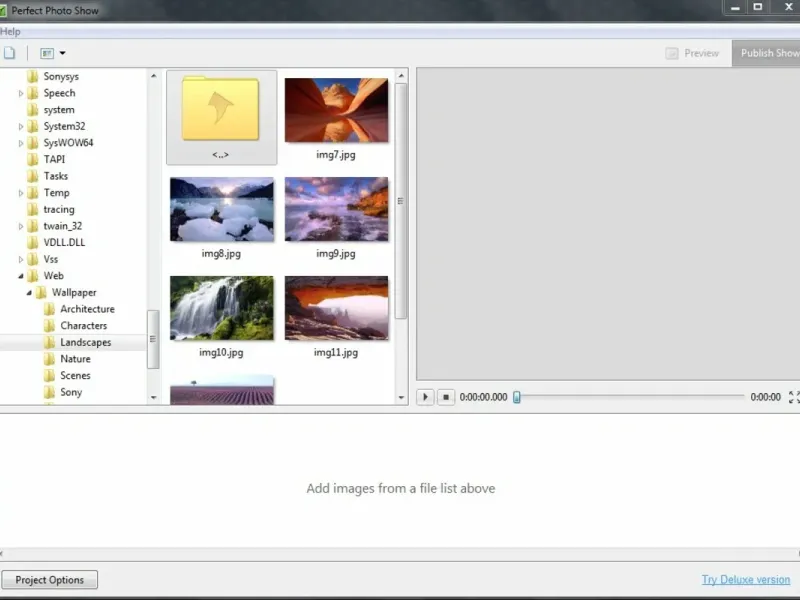
Task: Expand the Vss folder
Action: coord(21,260)
